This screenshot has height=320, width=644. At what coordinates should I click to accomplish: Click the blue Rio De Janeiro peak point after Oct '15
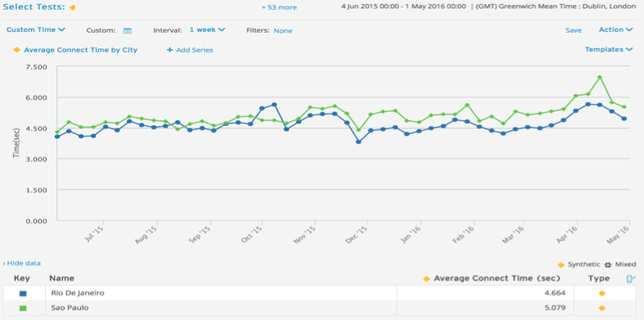point(274,105)
